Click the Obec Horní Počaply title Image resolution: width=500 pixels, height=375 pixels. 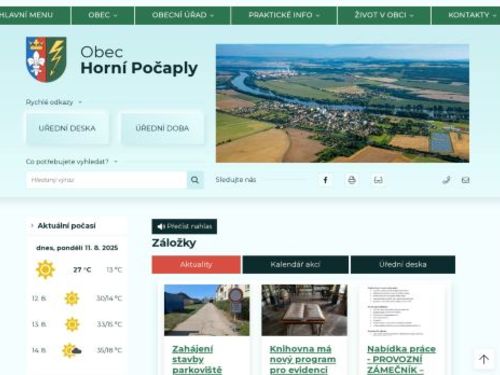pos(139,60)
